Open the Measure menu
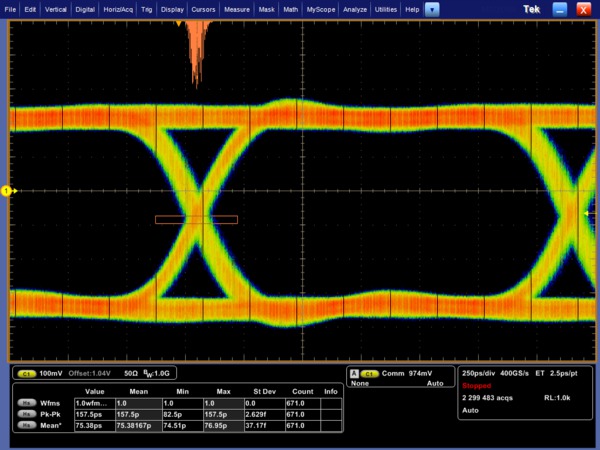600x450 pixels. click(x=237, y=8)
